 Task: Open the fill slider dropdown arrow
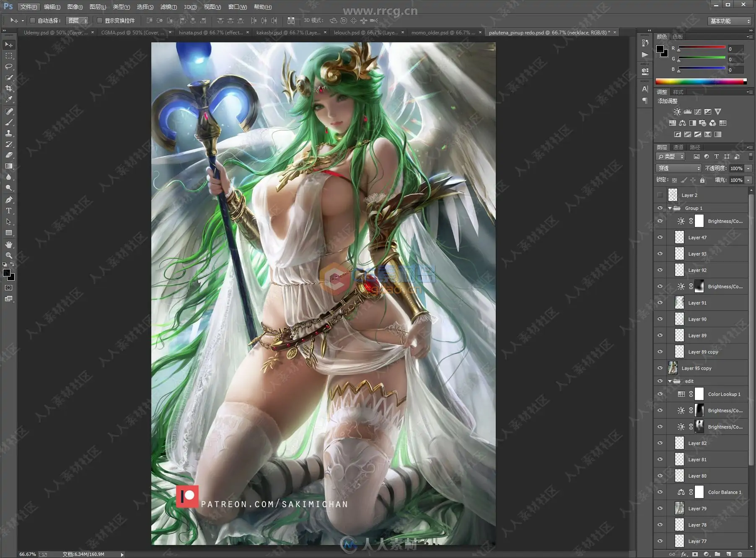[x=748, y=180]
